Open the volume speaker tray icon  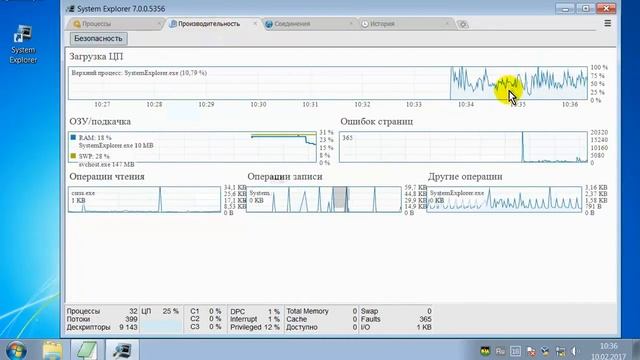[574, 351]
